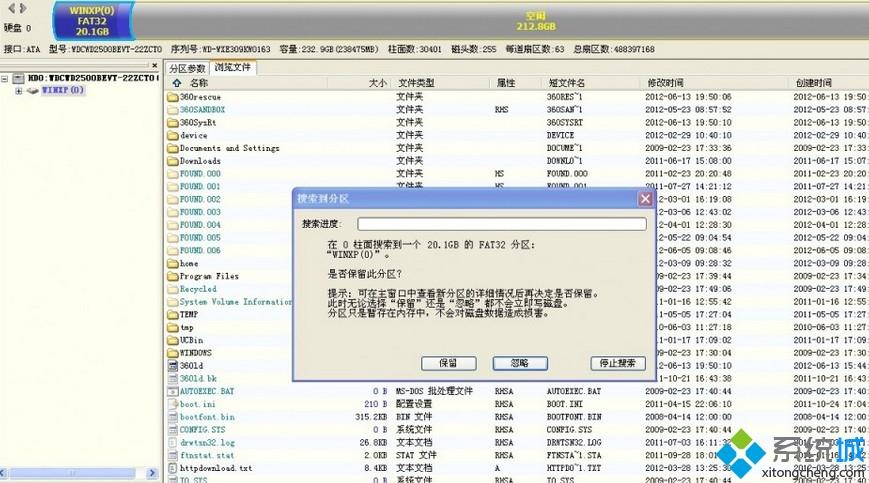
Task: Select the HD0 hard disk icon in tree
Action: (19, 78)
